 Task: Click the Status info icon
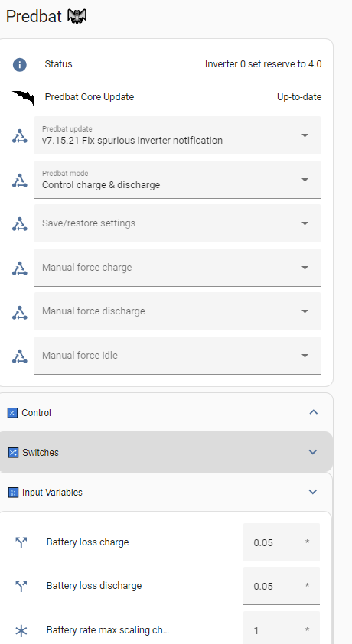coord(20,64)
